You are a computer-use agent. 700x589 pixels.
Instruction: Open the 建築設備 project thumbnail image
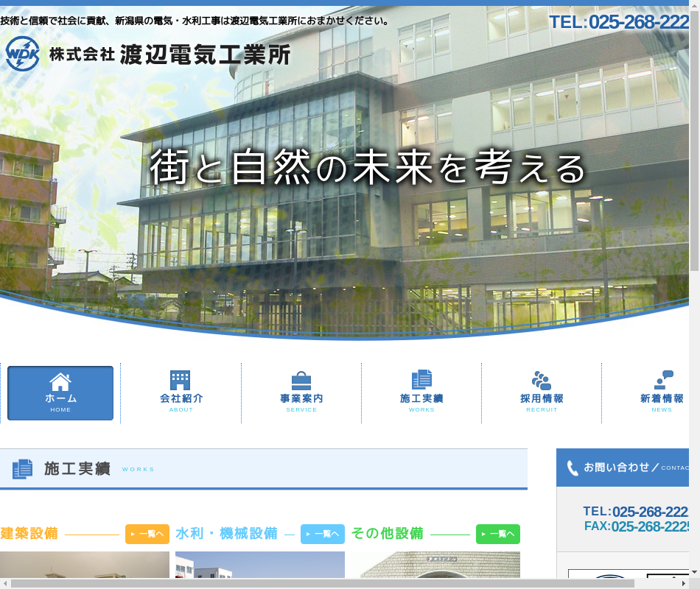coord(85,565)
